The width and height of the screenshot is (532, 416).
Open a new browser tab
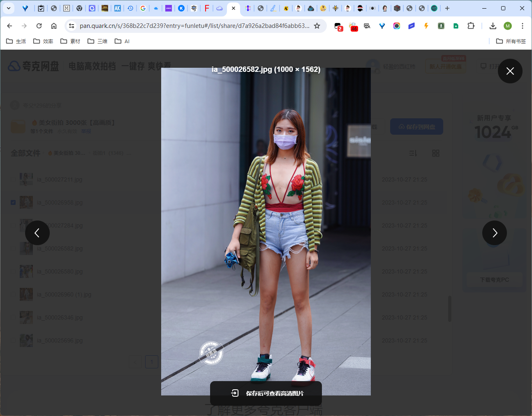tap(447, 8)
